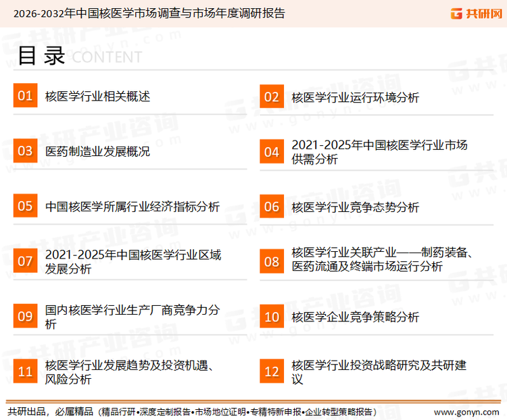Click the orange 01 number badge

click(25, 95)
